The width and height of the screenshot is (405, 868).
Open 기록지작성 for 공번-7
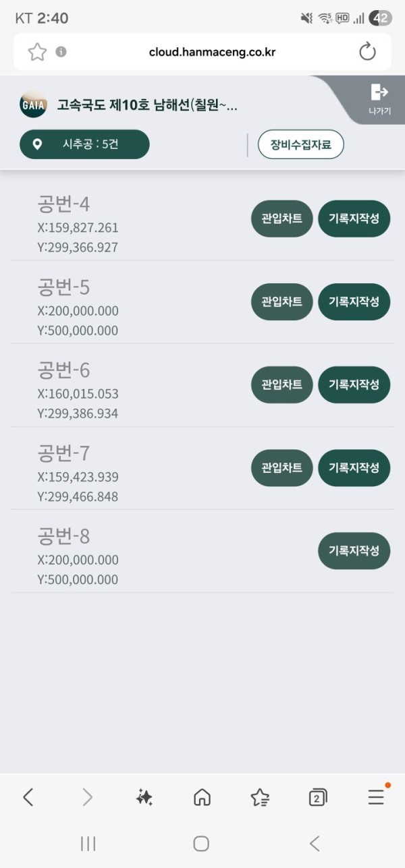tap(354, 467)
